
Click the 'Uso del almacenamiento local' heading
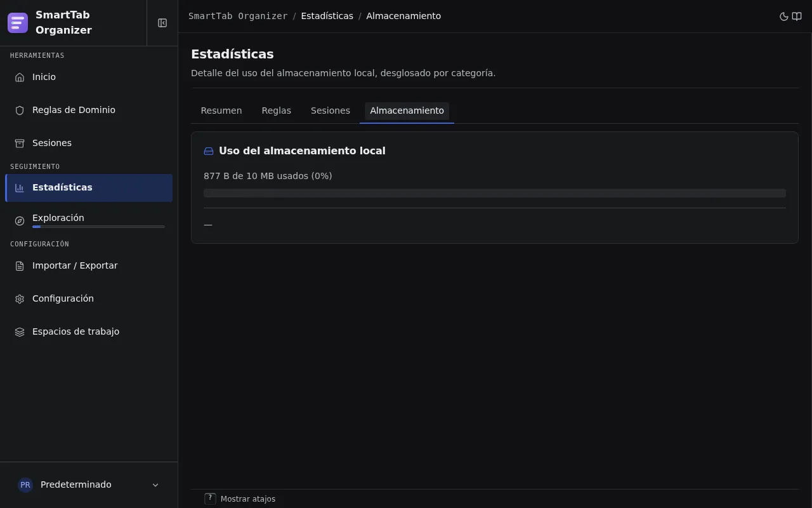[x=302, y=151]
